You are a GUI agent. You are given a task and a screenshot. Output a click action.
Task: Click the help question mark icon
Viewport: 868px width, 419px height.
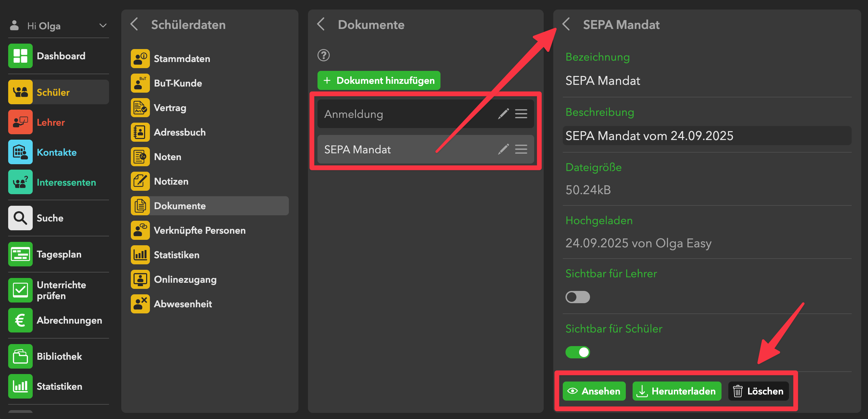pyautogui.click(x=323, y=55)
